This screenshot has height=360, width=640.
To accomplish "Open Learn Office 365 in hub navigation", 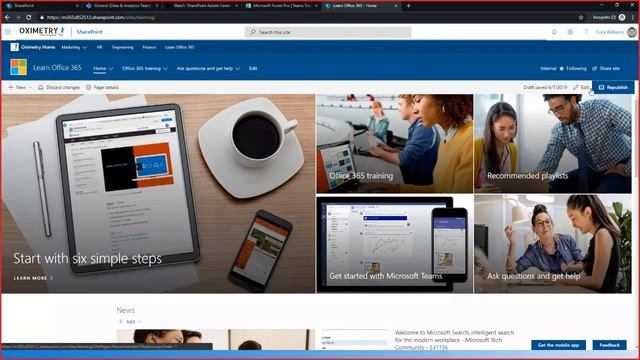I will pos(180,47).
